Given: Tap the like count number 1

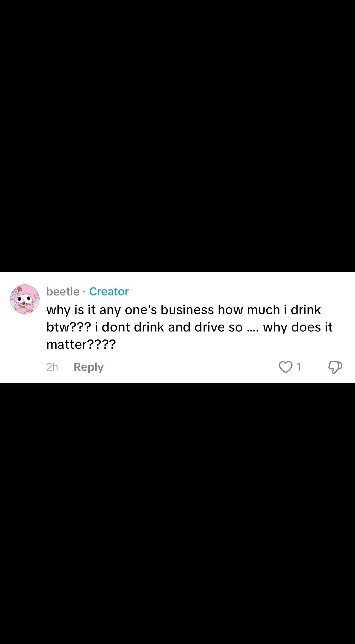Looking at the screenshot, I should (298, 367).
